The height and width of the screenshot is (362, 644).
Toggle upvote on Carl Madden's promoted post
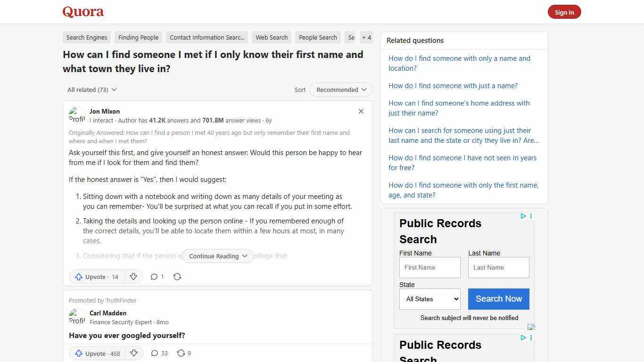coord(97,353)
